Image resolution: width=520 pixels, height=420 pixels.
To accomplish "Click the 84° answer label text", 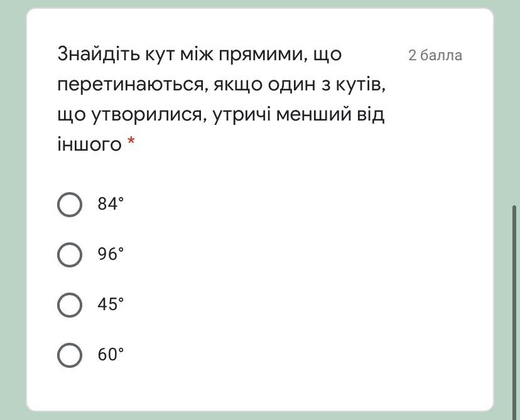I will click(x=111, y=203).
